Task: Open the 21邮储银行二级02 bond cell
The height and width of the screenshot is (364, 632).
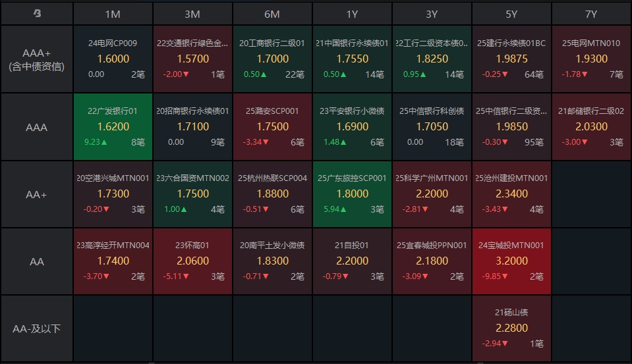Action: click(591, 127)
